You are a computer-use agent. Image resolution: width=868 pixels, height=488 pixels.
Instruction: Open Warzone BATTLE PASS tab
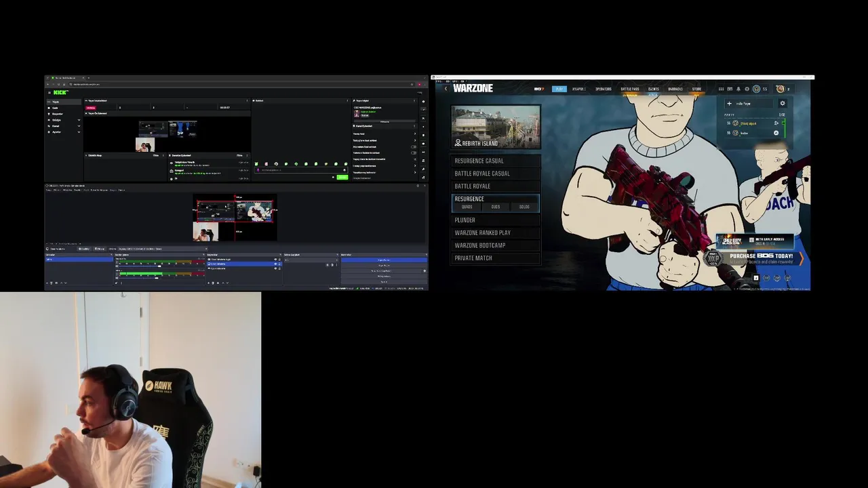click(630, 89)
